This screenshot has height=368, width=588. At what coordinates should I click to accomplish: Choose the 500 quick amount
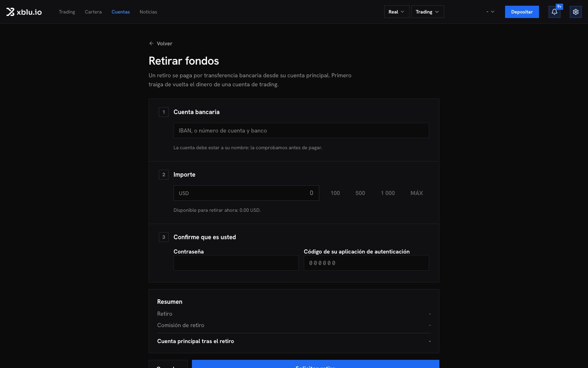coord(360,193)
